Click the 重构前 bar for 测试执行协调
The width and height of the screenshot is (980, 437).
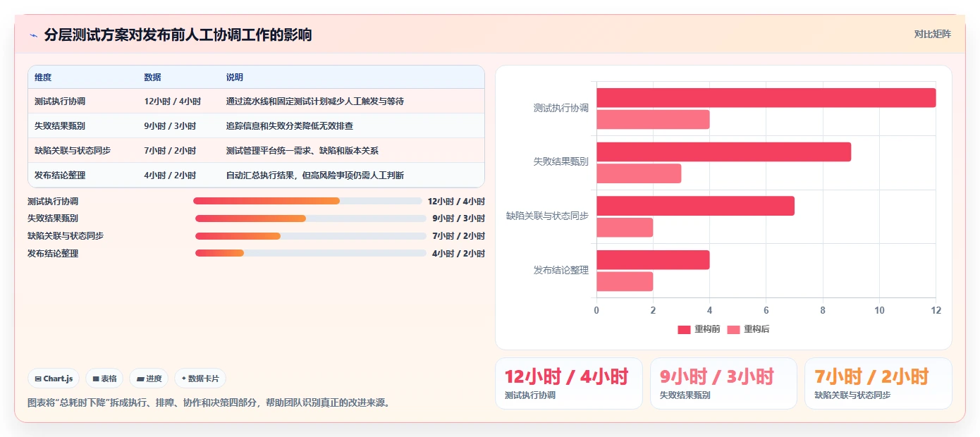coord(766,98)
